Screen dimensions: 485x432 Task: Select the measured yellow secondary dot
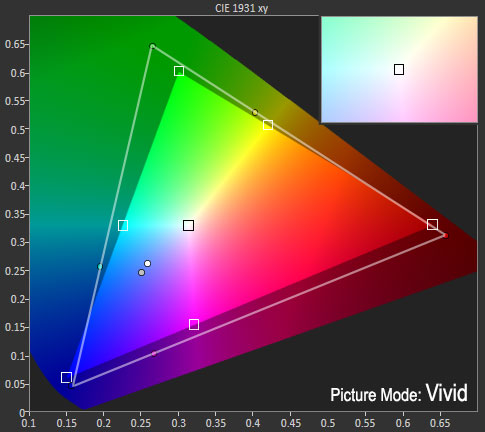(255, 113)
